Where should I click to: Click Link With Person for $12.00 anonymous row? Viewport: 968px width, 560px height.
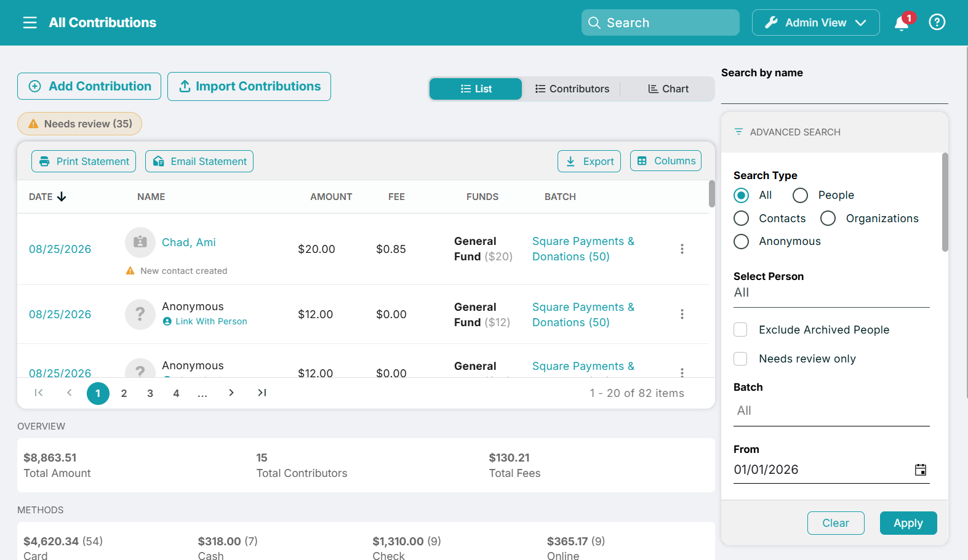point(211,321)
